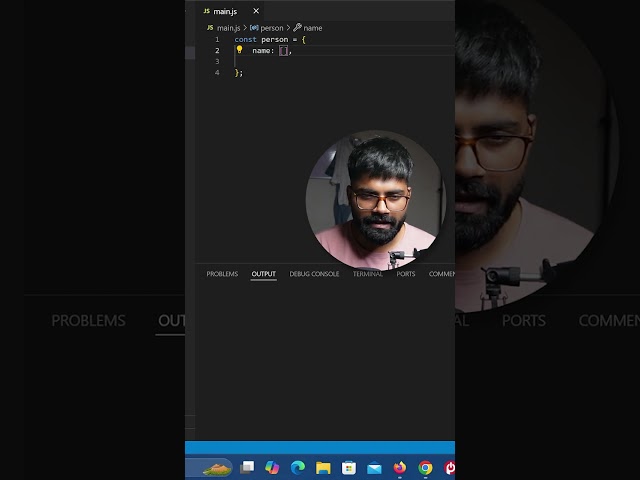Viewport: 640px width, 480px height.
Task: Click the lightbulb code action icon
Action: (x=239, y=50)
